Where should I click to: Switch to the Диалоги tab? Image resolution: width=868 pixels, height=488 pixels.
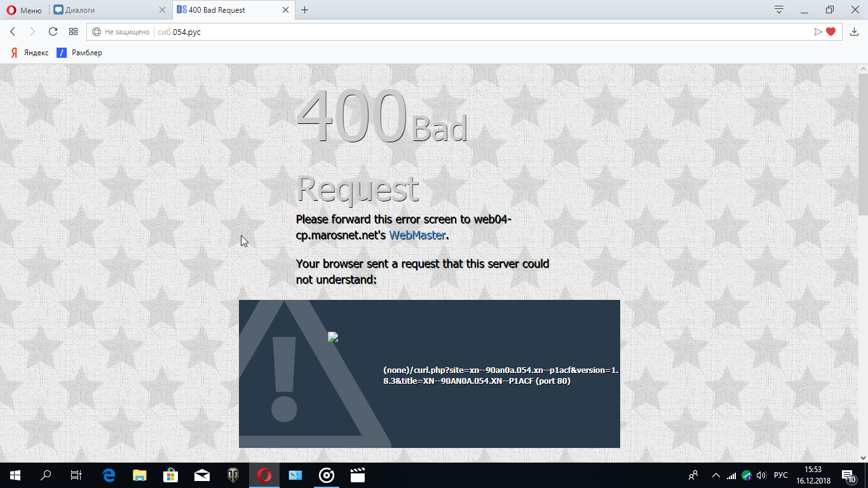click(x=105, y=10)
